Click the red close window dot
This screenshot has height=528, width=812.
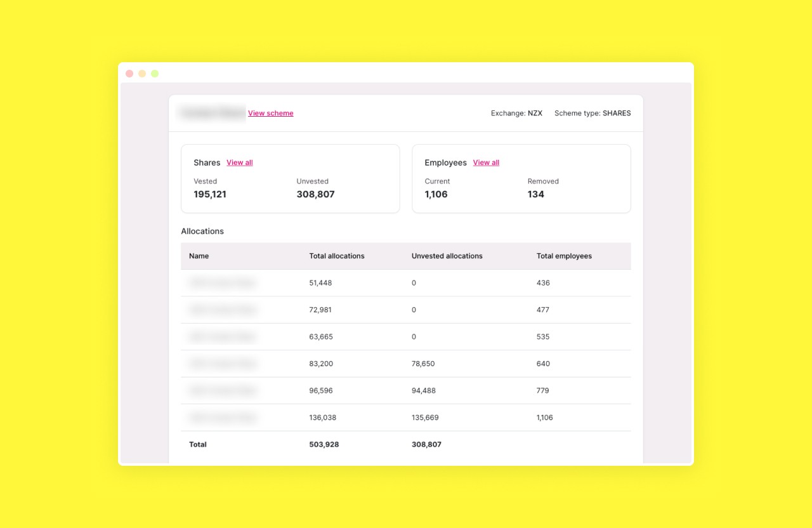(129, 74)
